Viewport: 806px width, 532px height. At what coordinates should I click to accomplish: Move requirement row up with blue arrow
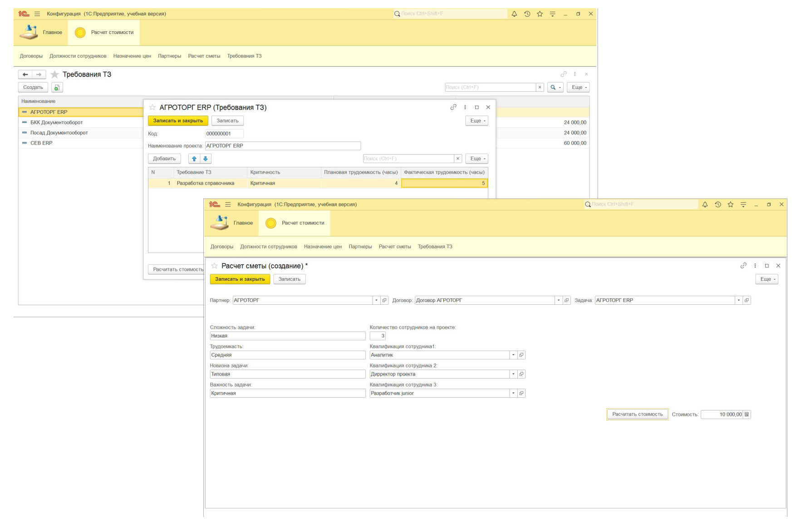[x=194, y=159]
